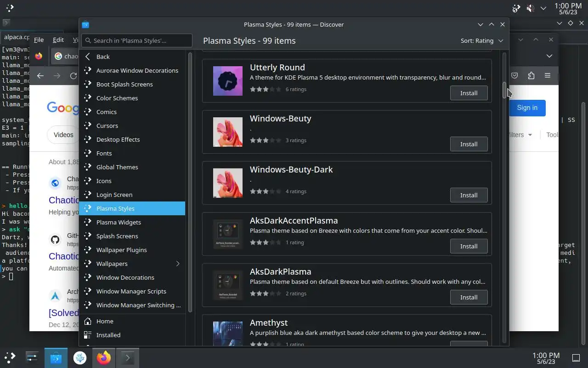Expand the system tray hidden icons arrow

click(543, 8)
